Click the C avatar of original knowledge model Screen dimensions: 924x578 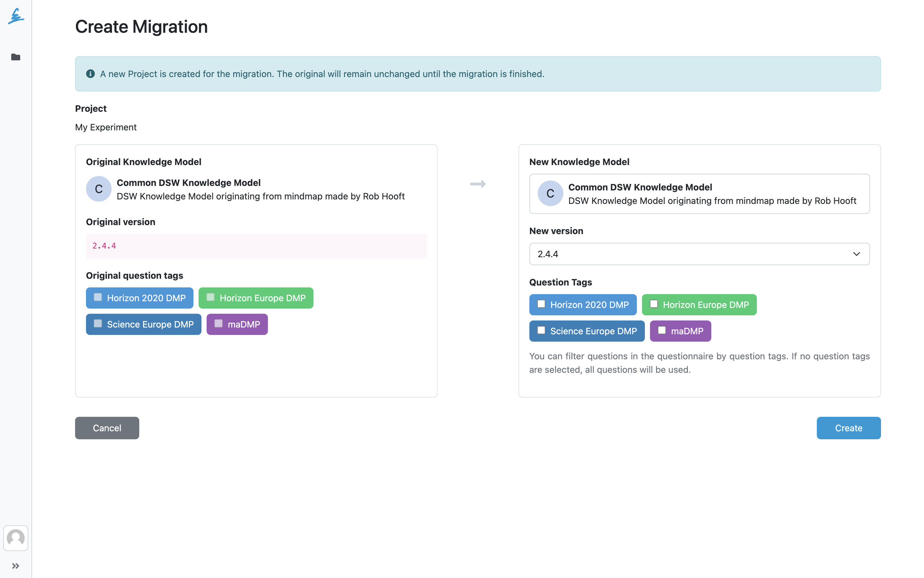(98, 189)
